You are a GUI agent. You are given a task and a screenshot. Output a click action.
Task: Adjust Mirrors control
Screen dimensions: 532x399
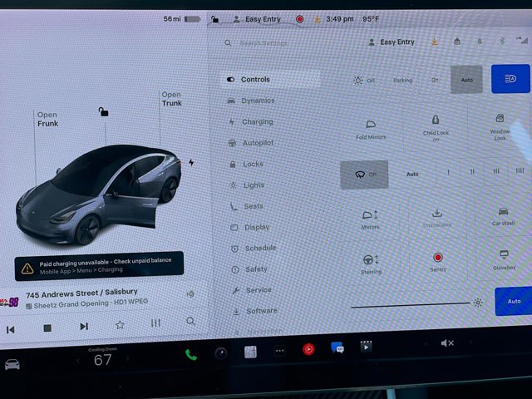tap(370, 219)
